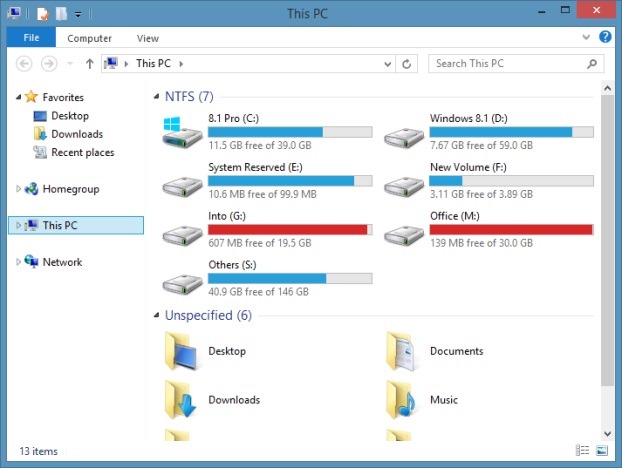Image resolution: width=622 pixels, height=468 pixels.
Task: Click '10.6 MB free of 99.9 MB' text
Action: pyautogui.click(x=262, y=194)
